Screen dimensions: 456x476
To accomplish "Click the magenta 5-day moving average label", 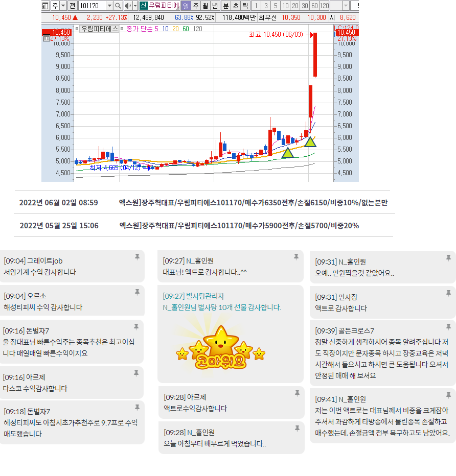I will tap(156, 29).
